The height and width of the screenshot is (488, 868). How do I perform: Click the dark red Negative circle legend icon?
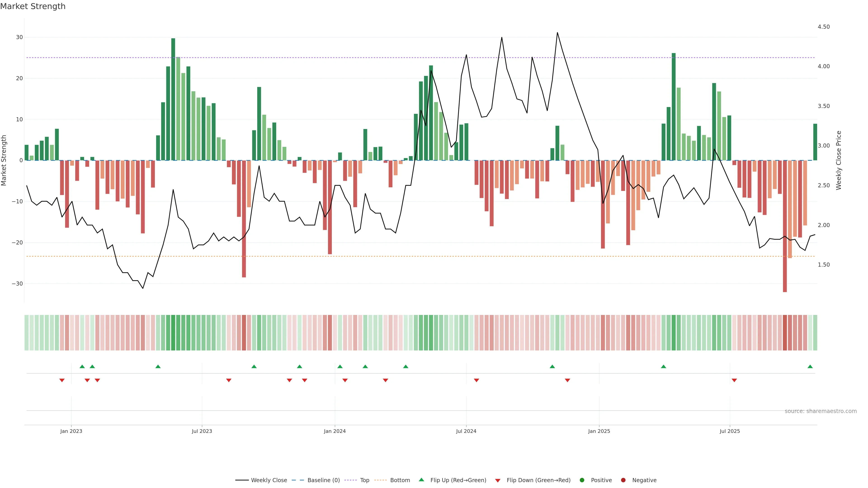(x=623, y=480)
